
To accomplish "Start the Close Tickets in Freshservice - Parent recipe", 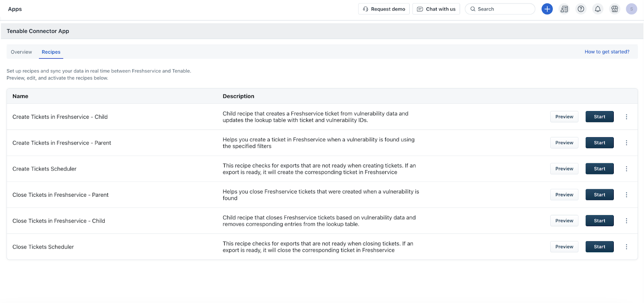I will pyautogui.click(x=599, y=195).
